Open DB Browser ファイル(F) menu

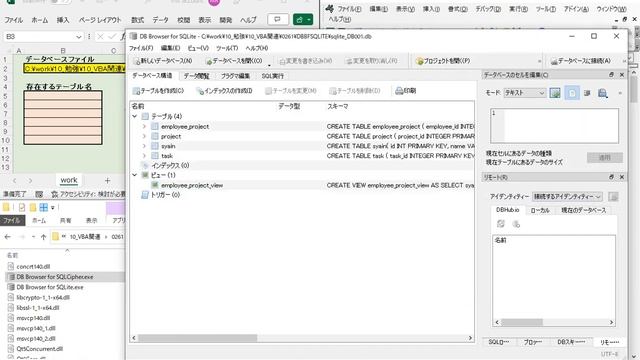141,48
